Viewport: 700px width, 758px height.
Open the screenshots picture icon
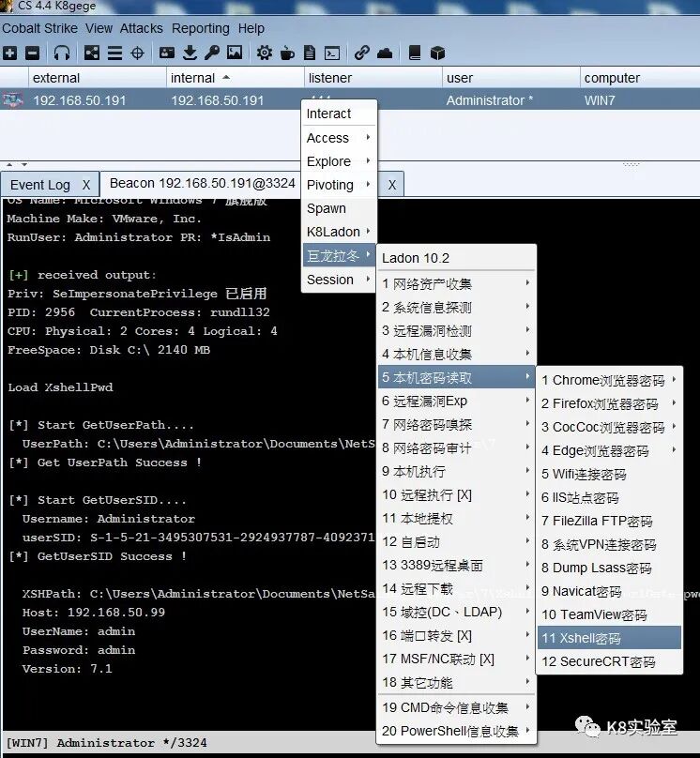235,53
